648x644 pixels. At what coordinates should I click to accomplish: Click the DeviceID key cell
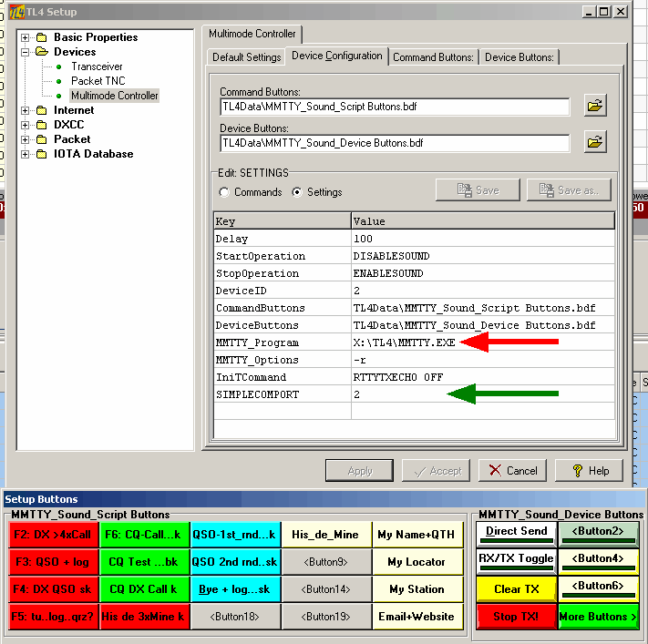click(283, 291)
